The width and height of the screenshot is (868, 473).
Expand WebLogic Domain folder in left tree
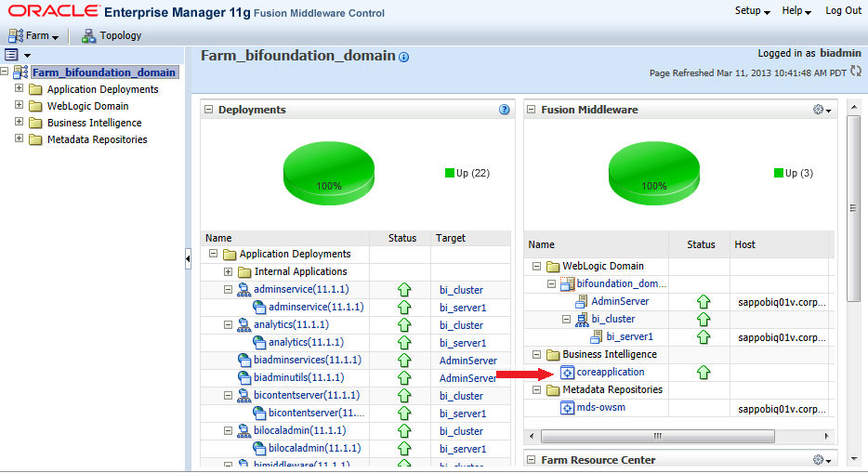tap(19, 105)
